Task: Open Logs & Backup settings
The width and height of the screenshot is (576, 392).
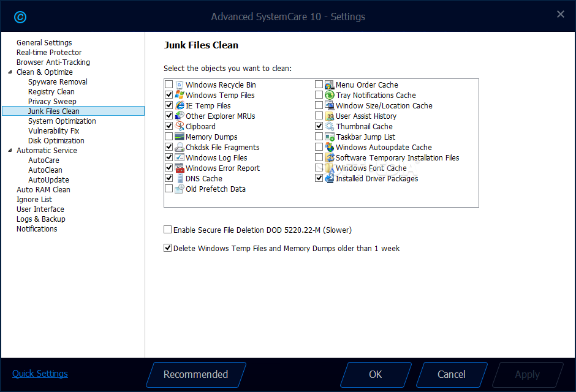Action: pyautogui.click(x=41, y=219)
